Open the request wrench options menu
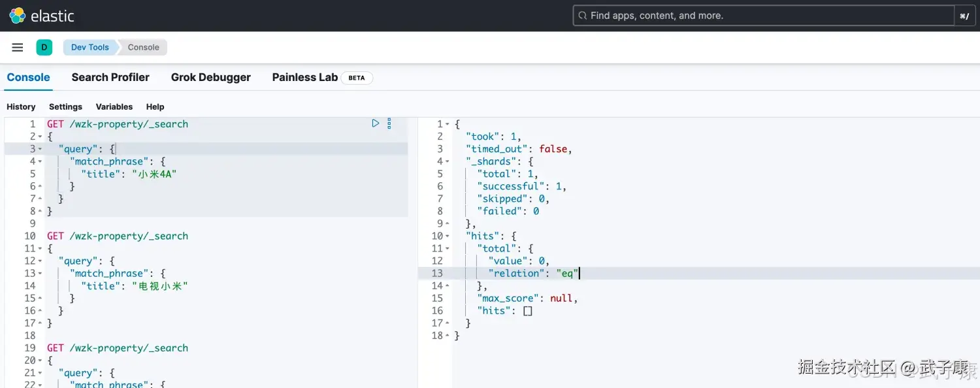The width and height of the screenshot is (980, 388). (389, 123)
